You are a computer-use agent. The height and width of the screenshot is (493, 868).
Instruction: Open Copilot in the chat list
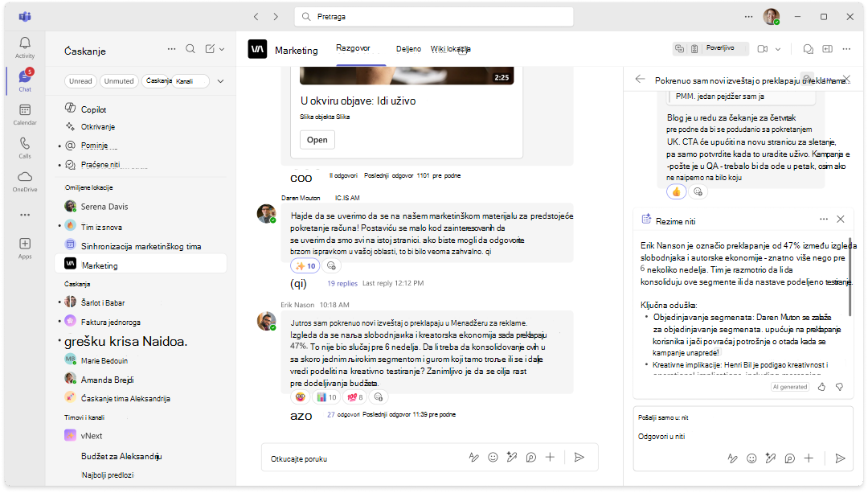[x=93, y=109]
